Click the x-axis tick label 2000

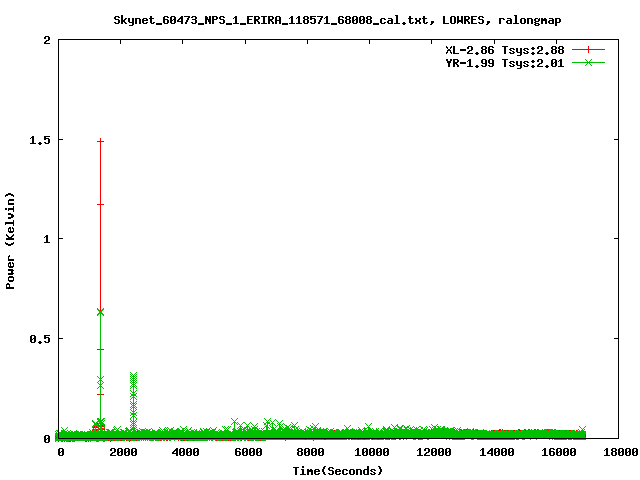pos(123,452)
